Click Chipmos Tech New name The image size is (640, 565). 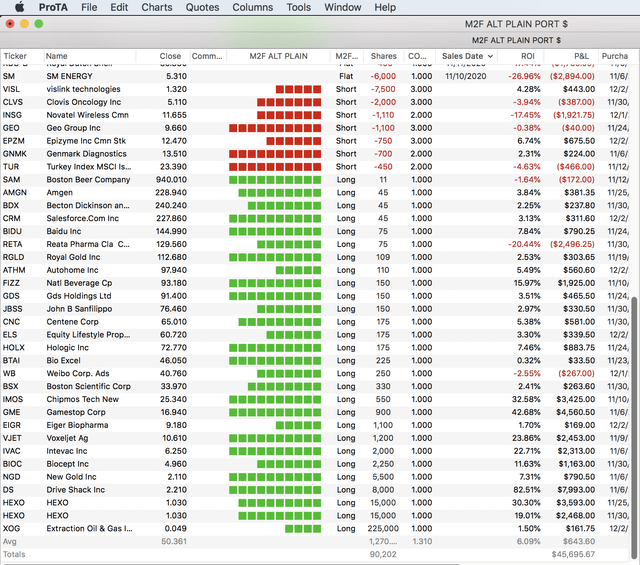tap(82, 399)
